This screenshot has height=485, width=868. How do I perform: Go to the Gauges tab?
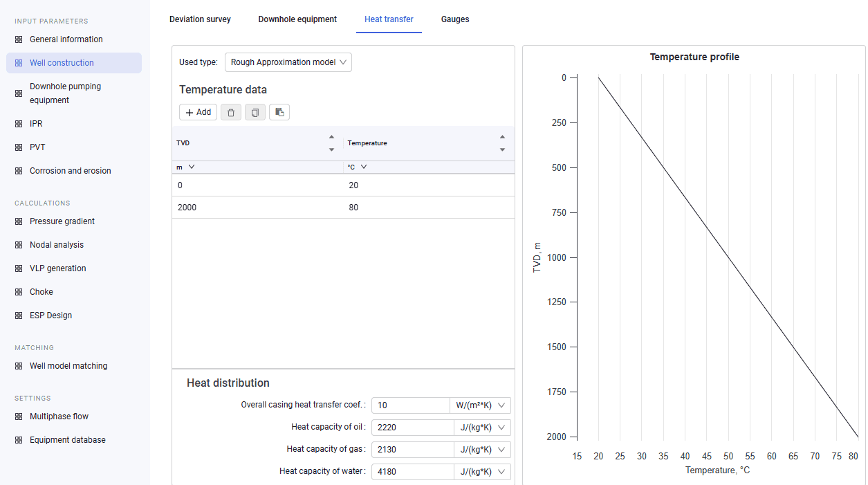(x=455, y=19)
